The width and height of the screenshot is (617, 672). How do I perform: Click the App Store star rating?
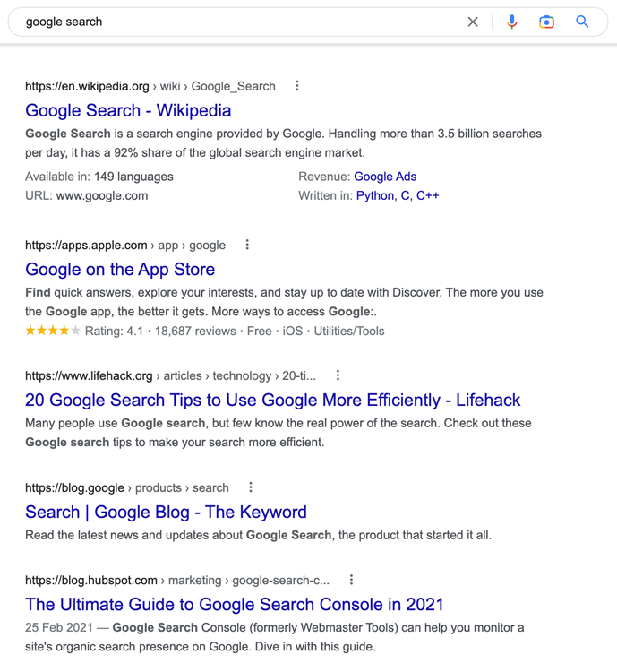click(53, 331)
